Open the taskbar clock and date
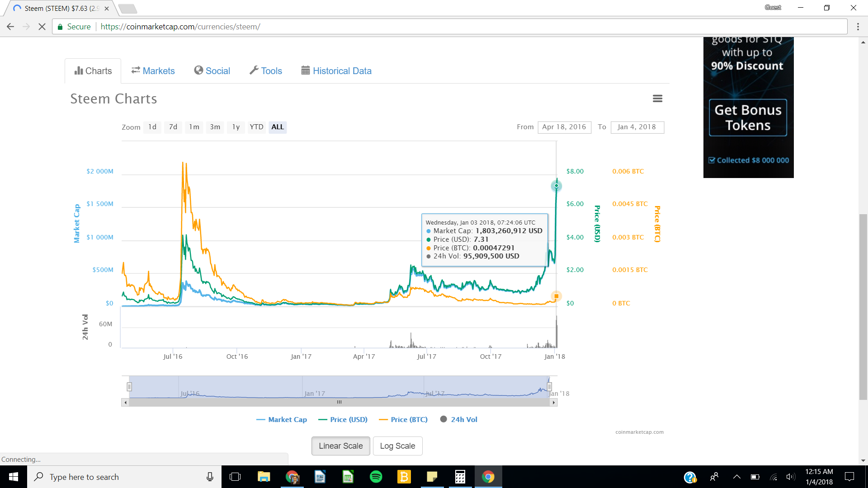Image resolution: width=868 pixels, height=488 pixels. 819,477
